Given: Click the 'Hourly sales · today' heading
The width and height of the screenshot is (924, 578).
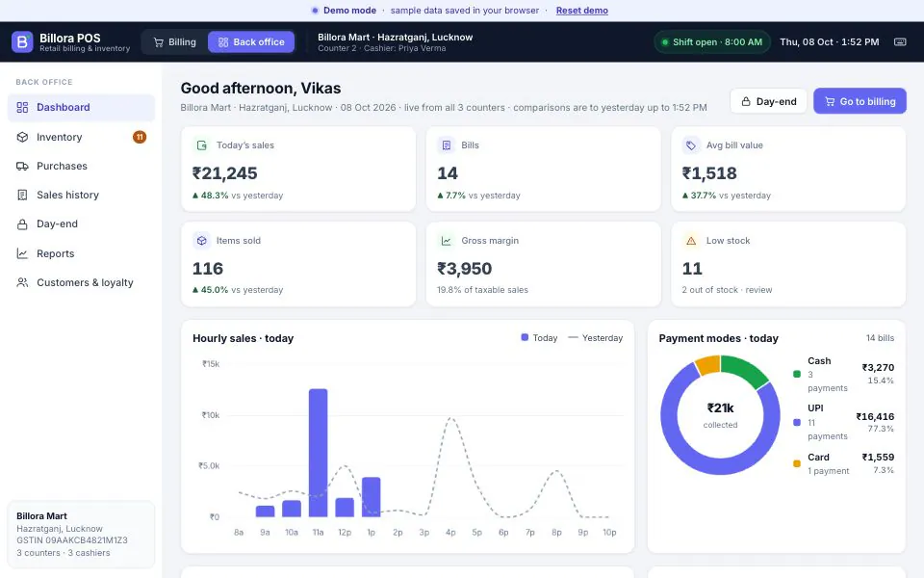Looking at the screenshot, I should [x=243, y=338].
